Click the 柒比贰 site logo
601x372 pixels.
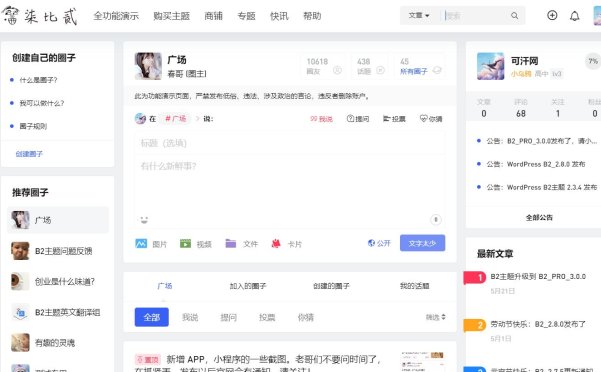point(40,16)
